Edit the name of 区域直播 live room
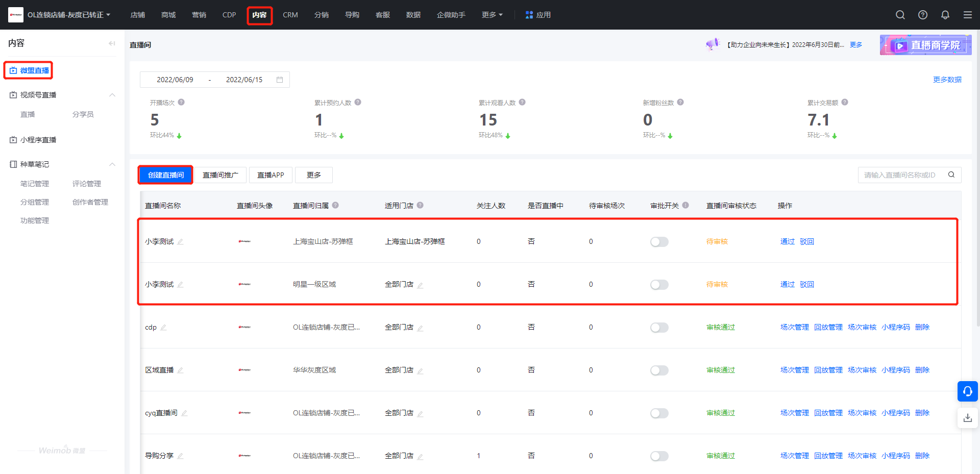Screen dimensions: 980x474 pyautogui.click(x=180, y=370)
